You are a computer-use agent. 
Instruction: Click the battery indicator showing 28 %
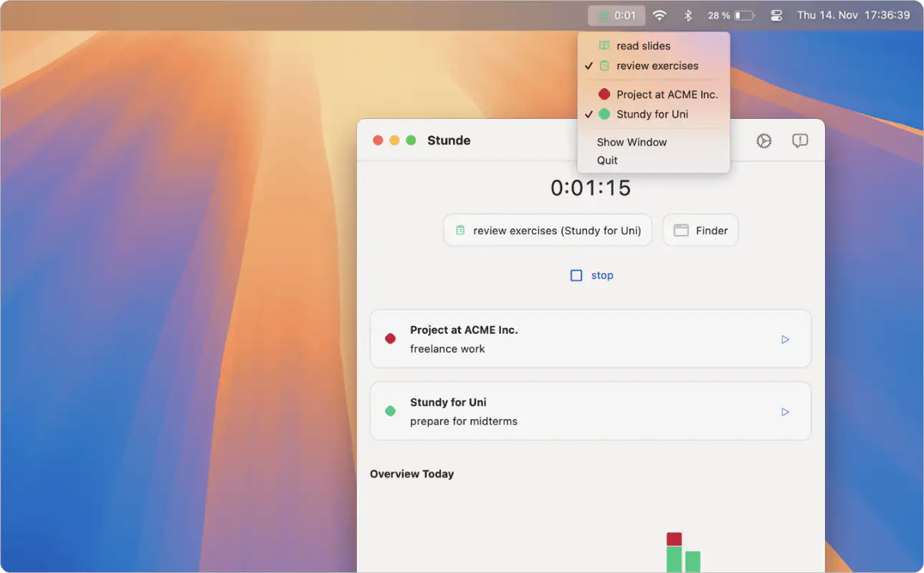[730, 15]
